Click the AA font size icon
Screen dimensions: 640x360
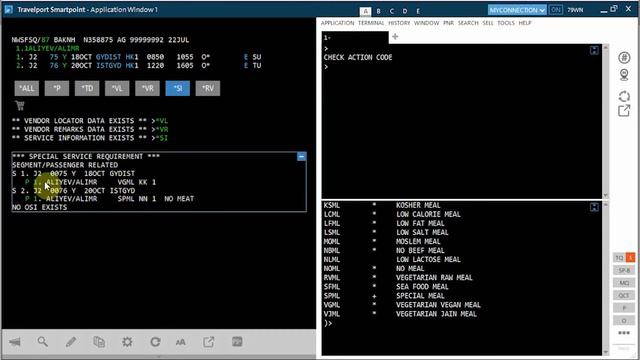pyautogui.click(x=181, y=342)
